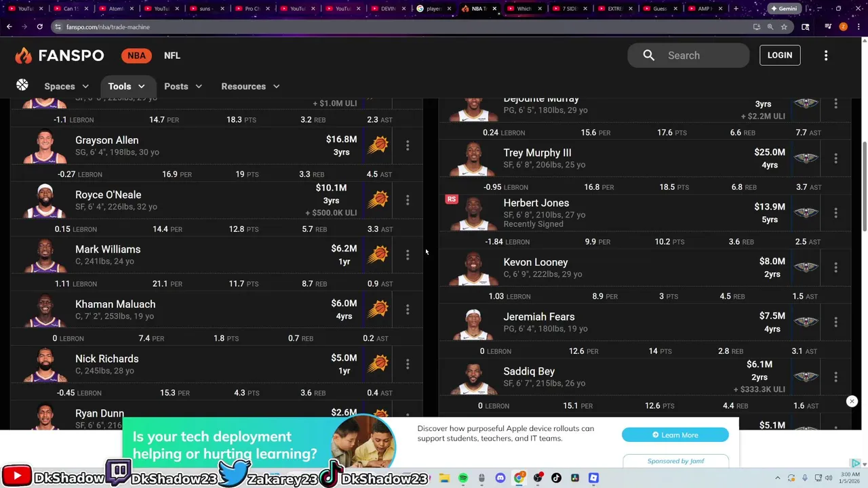The width and height of the screenshot is (868, 488).
Task: Close the ad banner with X
Action: coord(852,401)
